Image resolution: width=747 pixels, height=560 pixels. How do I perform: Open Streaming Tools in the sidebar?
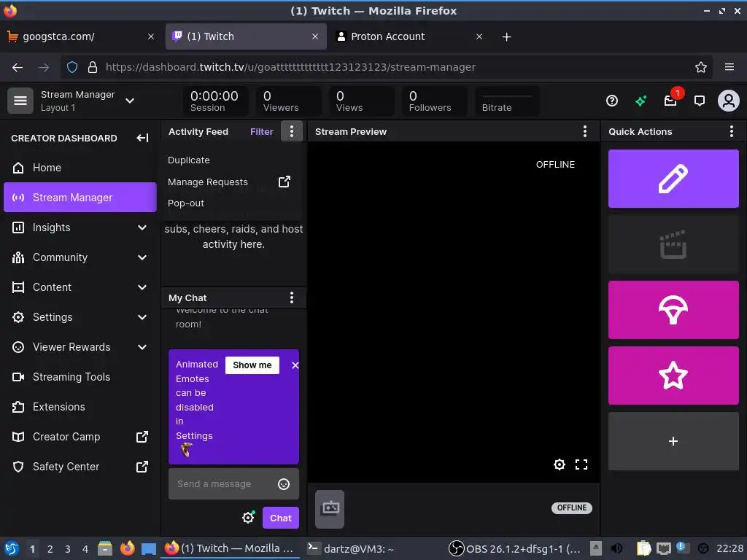(x=80, y=377)
